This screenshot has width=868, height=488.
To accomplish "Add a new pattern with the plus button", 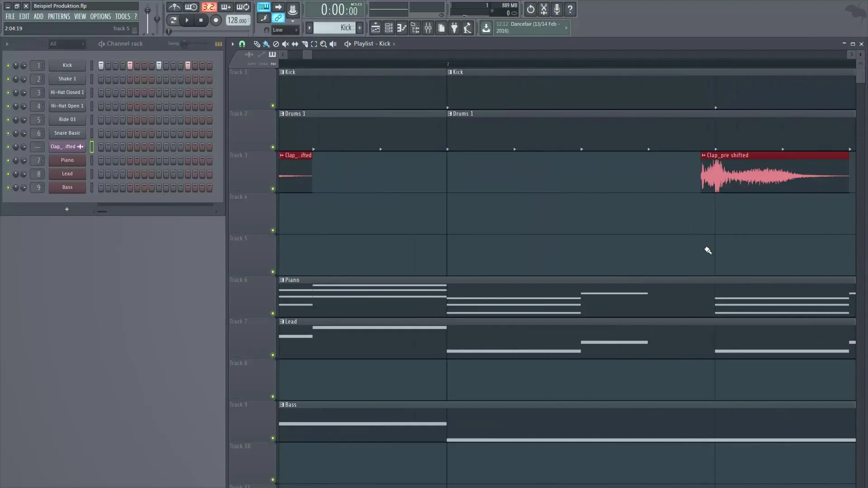I will (x=360, y=28).
